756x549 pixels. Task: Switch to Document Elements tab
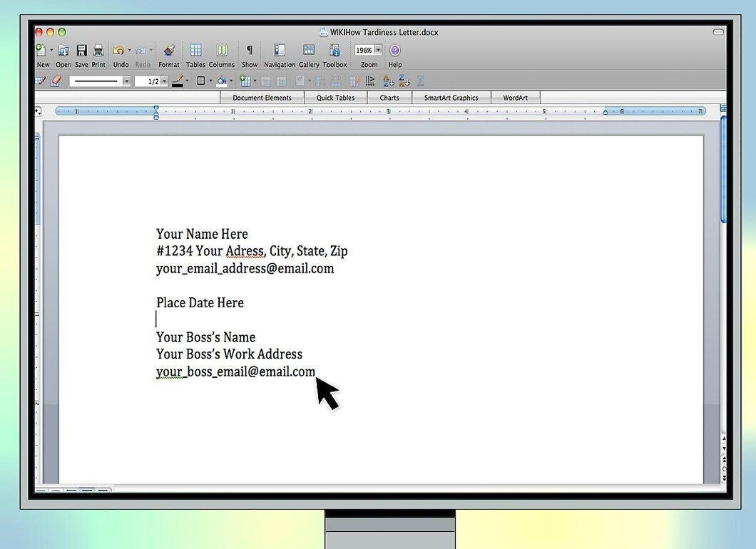[262, 98]
